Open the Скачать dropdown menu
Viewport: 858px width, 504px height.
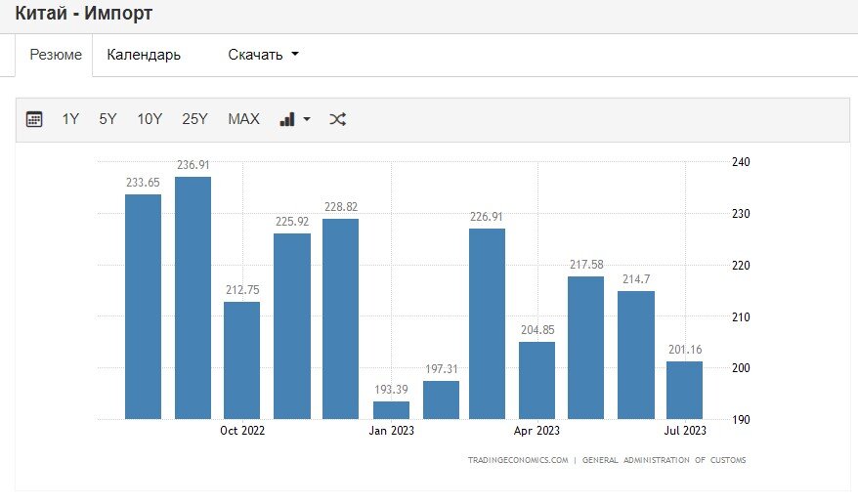263,55
